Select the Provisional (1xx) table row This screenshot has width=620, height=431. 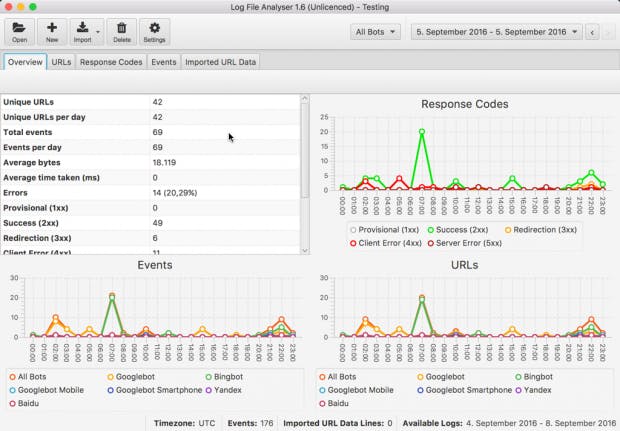(x=150, y=208)
